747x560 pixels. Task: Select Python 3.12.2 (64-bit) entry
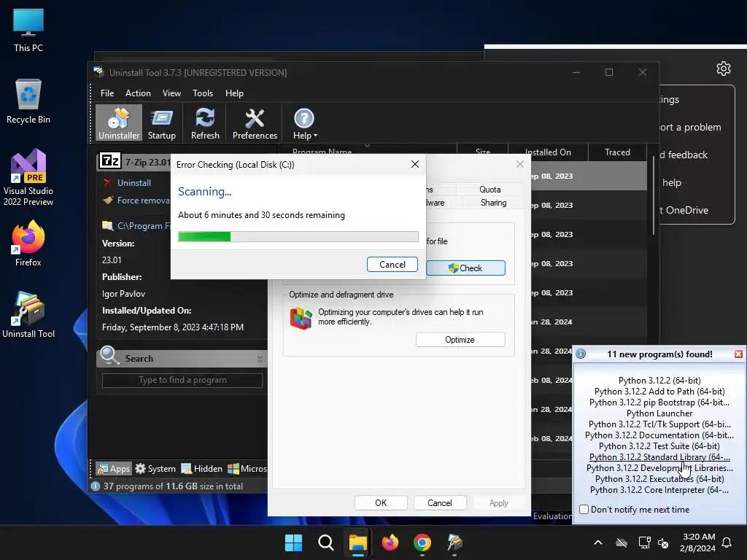pos(659,381)
